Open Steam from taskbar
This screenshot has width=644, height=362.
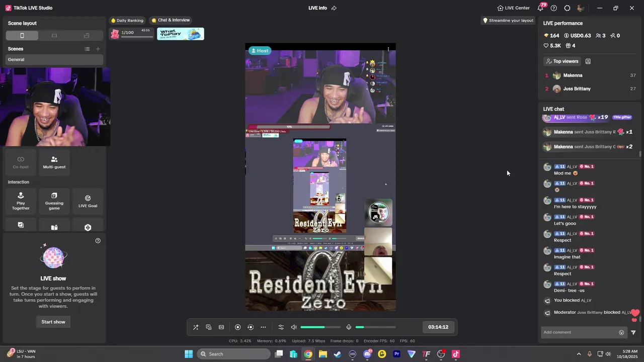pyautogui.click(x=338, y=354)
